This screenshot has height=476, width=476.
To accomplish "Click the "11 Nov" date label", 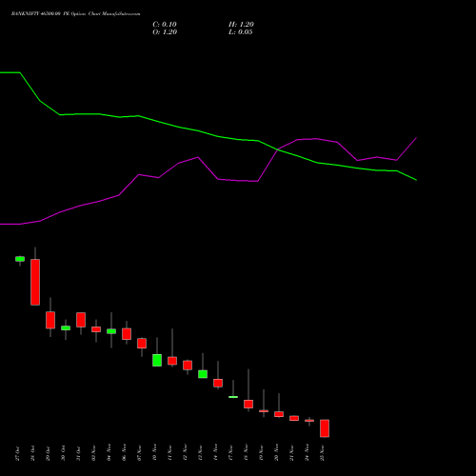I will [x=169, y=452].
